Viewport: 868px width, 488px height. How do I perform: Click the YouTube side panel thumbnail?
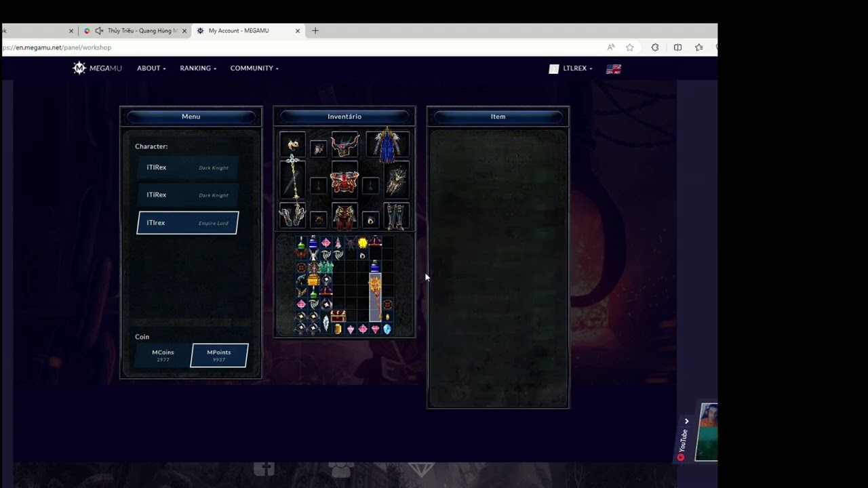[x=707, y=432]
